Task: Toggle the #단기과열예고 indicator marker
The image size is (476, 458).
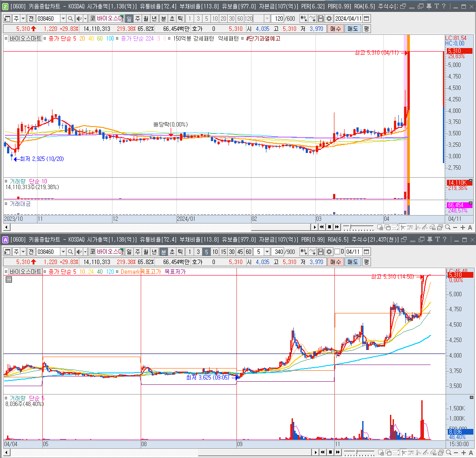Action: point(242,38)
